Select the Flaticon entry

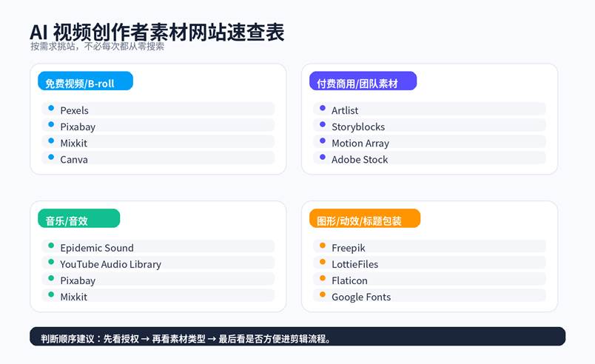tap(349, 280)
